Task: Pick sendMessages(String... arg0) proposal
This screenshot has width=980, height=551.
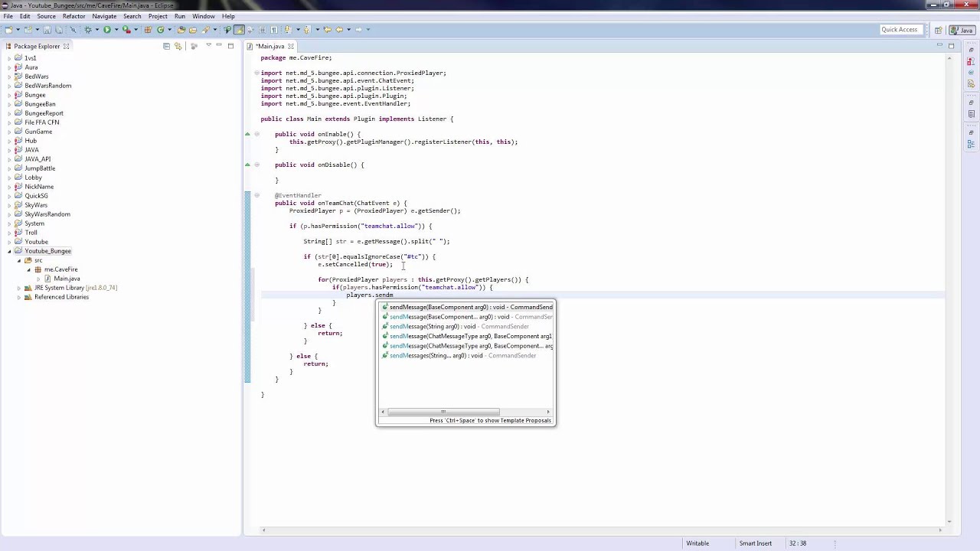Action: pyautogui.click(x=467, y=356)
